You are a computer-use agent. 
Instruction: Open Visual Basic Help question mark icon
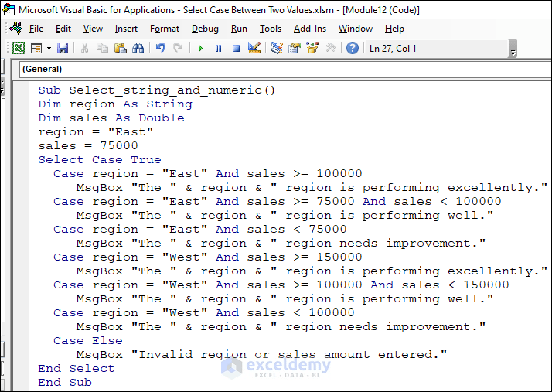coord(353,47)
